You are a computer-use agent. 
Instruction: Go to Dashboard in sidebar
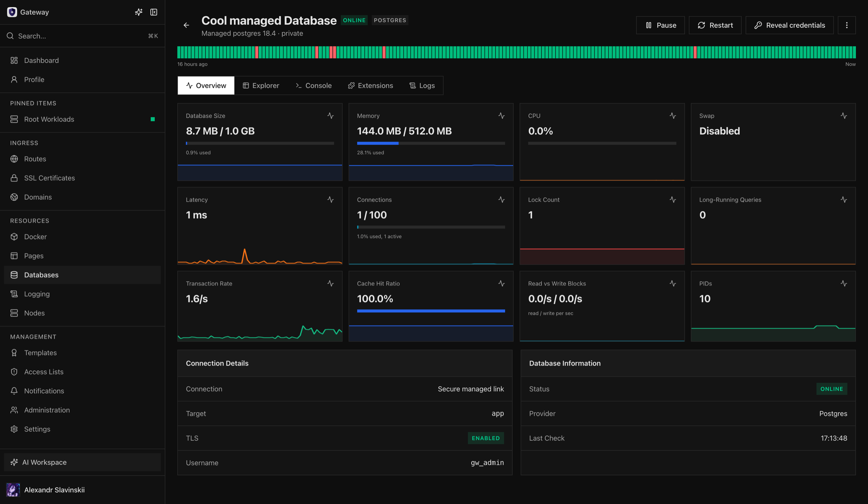[x=82, y=60]
